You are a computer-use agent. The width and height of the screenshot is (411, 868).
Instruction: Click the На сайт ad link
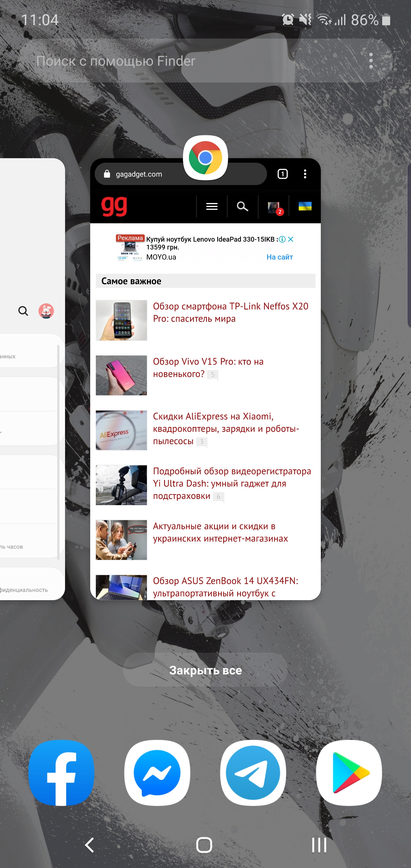(x=279, y=257)
